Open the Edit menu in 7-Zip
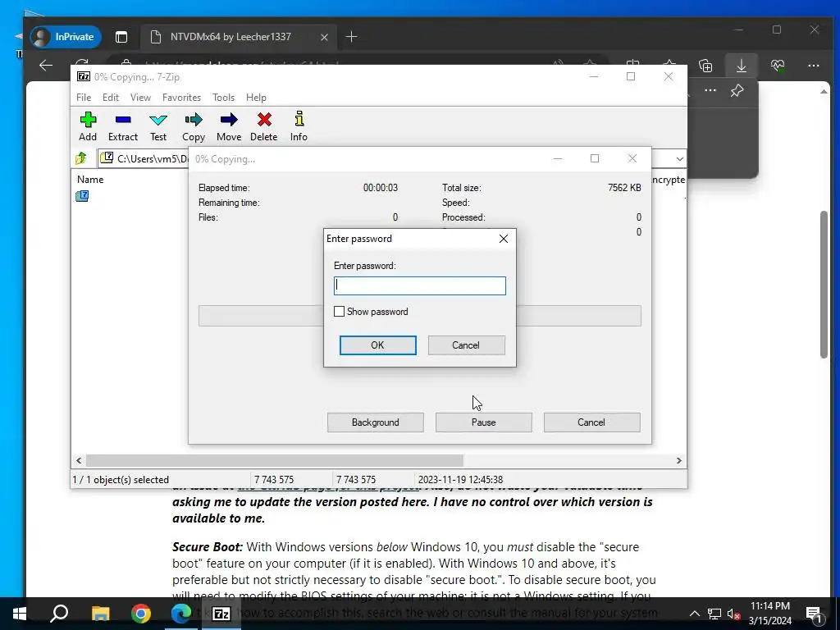Image resolution: width=840 pixels, height=630 pixels. tap(111, 98)
